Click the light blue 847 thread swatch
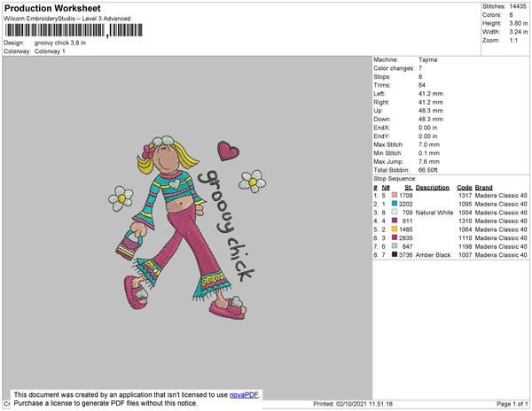532x411 pixels. 395,246
